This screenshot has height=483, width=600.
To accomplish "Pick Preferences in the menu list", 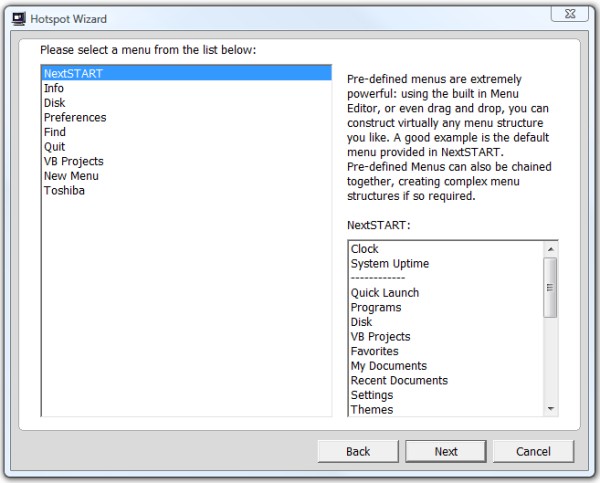I will [75, 117].
